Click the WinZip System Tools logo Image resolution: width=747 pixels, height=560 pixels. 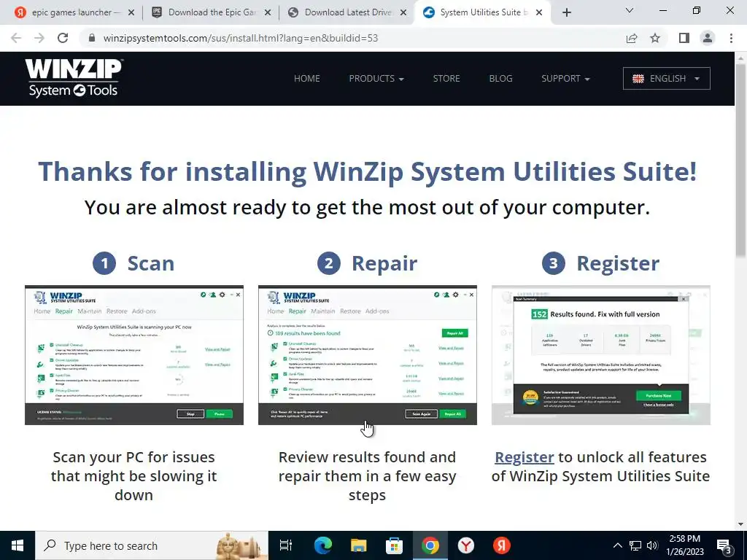click(x=74, y=78)
